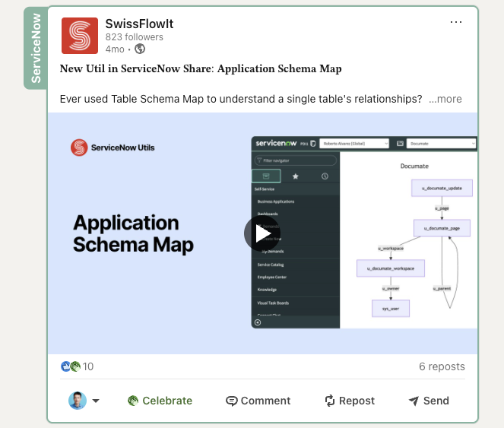Viewport: 504px width, 428px height.
Task: View the 10 reactions list
Action: (78, 366)
